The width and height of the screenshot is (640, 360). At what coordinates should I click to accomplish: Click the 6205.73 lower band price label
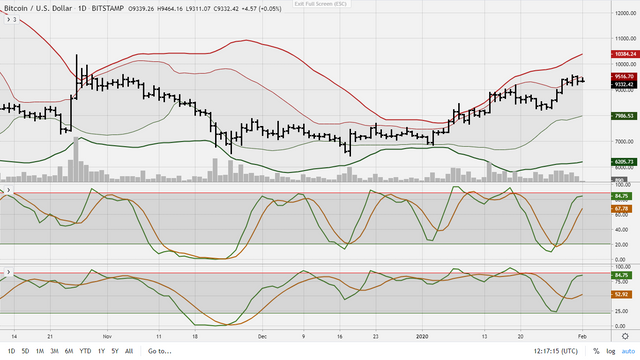click(624, 162)
